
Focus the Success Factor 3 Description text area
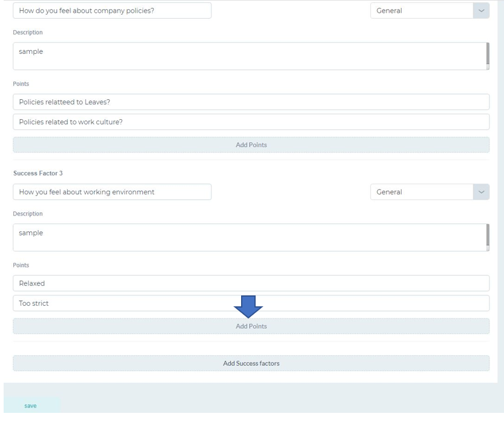coord(250,237)
